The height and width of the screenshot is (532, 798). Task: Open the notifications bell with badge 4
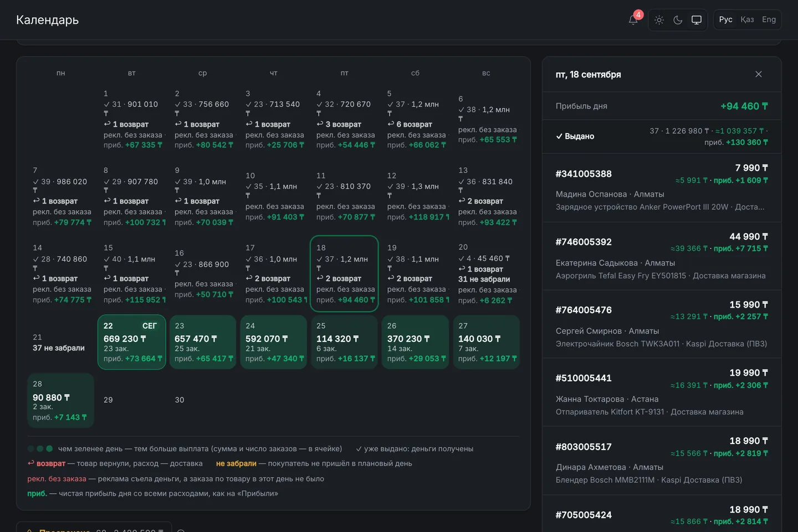coord(633,20)
